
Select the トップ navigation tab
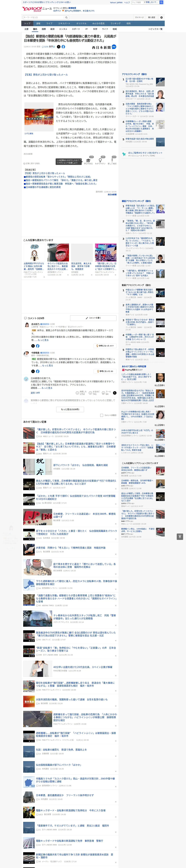(x=27, y=24)
